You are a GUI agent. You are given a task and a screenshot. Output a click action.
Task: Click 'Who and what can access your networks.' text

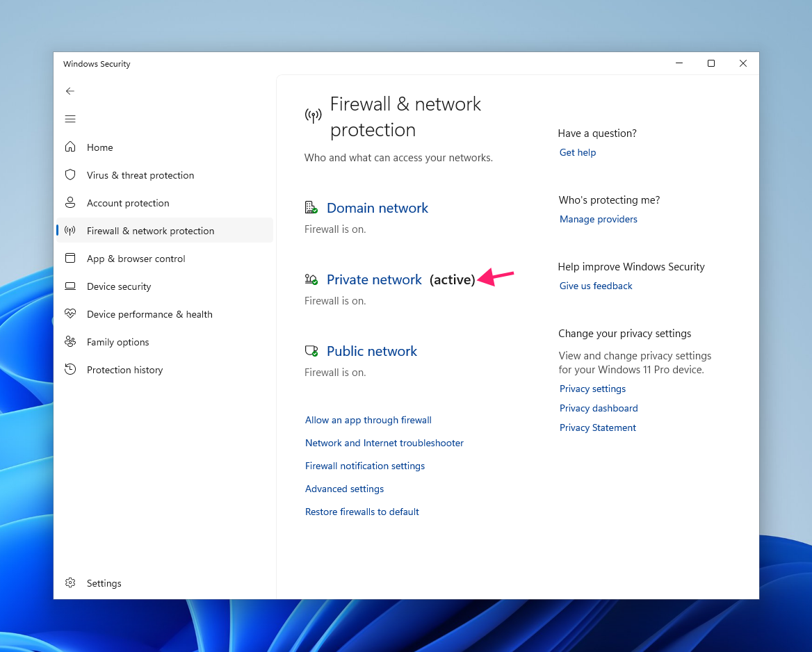click(x=398, y=158)
